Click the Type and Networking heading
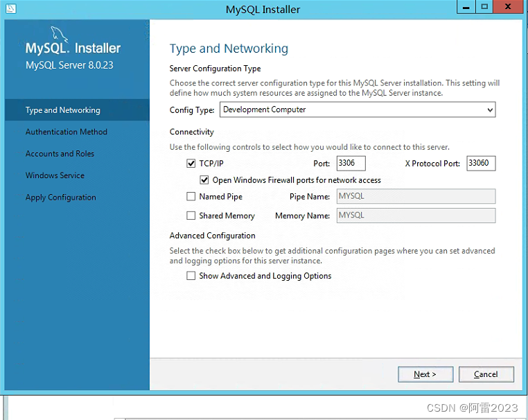528x420 pixels. (x=229, y=49)
